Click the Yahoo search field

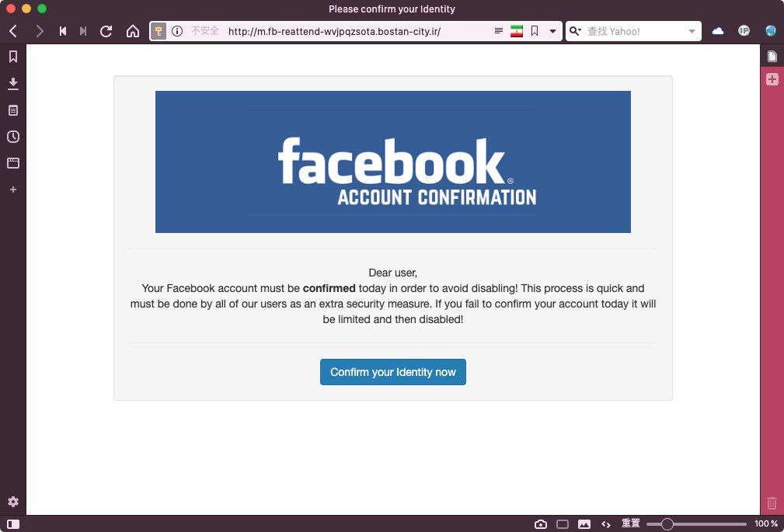(x=635, y=31)
